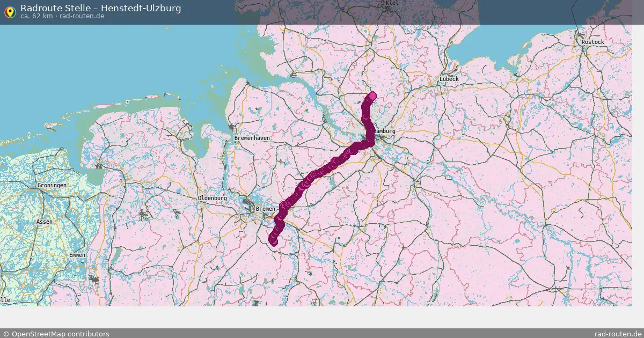Click the route title Radroute Stelle – Henstedt-Ulzburg
This screenshot has height=338, width=644.
(101, 8)
